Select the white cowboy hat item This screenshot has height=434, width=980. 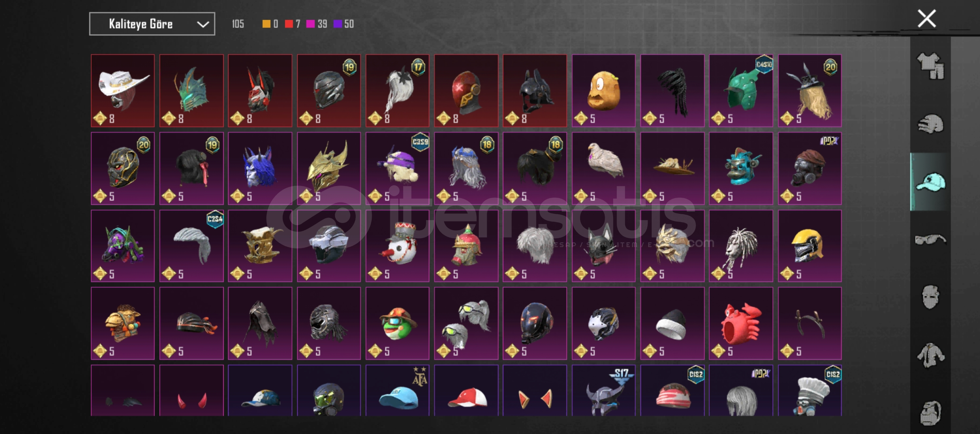pos(123,91)
